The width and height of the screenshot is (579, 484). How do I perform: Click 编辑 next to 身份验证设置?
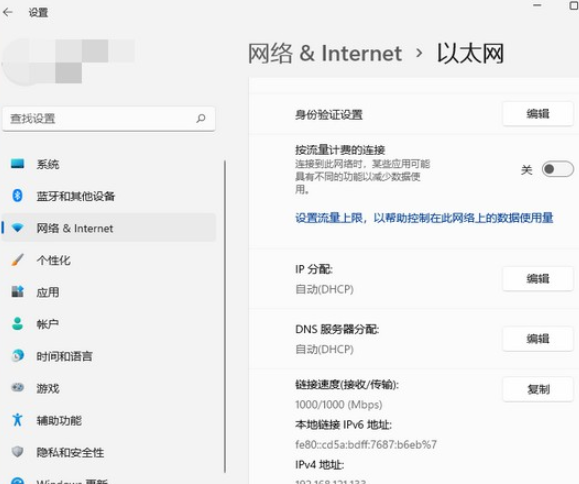(x=538, y=114)
